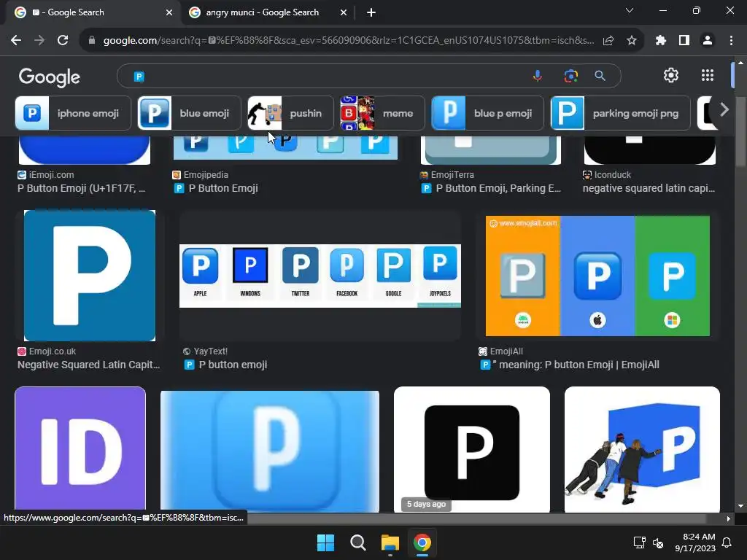The width and height of the screenshot is (747, 560).
Task: Open Windows taskbar search
Action: click(357, 542)
